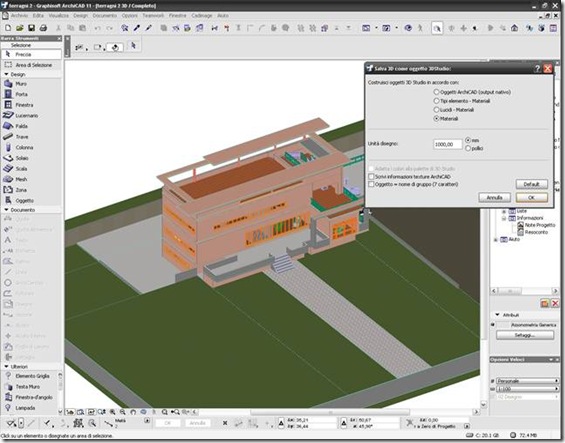Viewport: 565px width, 443px height.
Task: Click the dialog help question mark button
Action: (x=537, y=68)
